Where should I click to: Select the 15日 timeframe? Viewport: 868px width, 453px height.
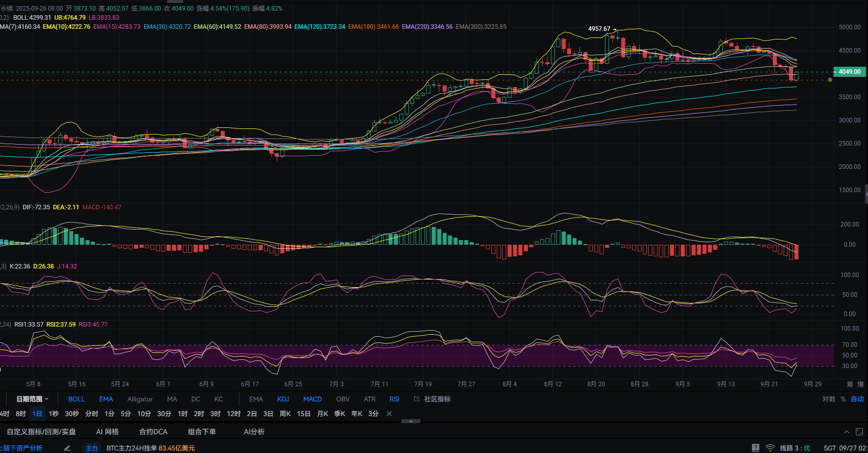[x=304, y=414]
